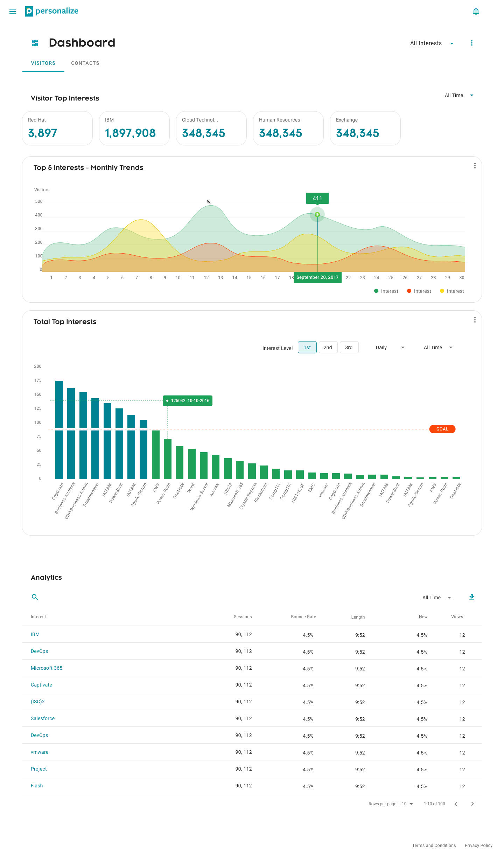Click the Exchange interest card
Viewport: 504px width, 855px height.
(365, 128)
